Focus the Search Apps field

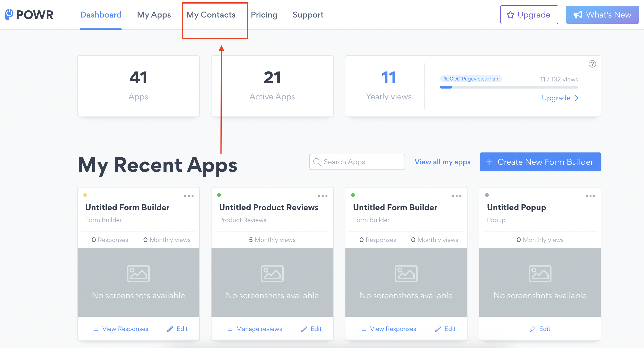coord(357,162)
